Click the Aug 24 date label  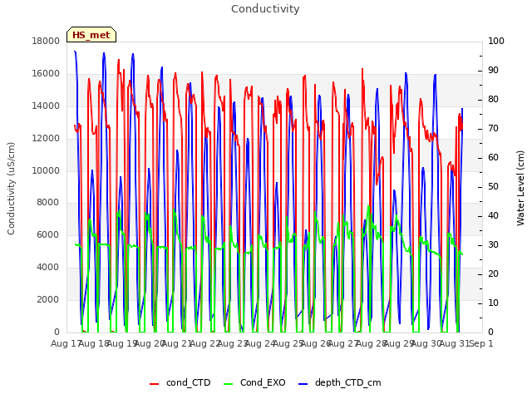click(x=259, y=343)
